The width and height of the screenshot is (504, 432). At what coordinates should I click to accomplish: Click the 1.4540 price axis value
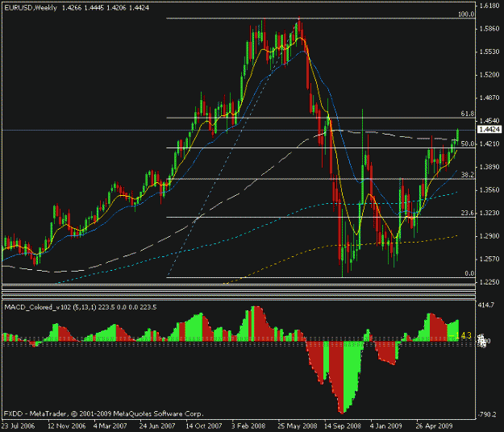click(489, 121)
